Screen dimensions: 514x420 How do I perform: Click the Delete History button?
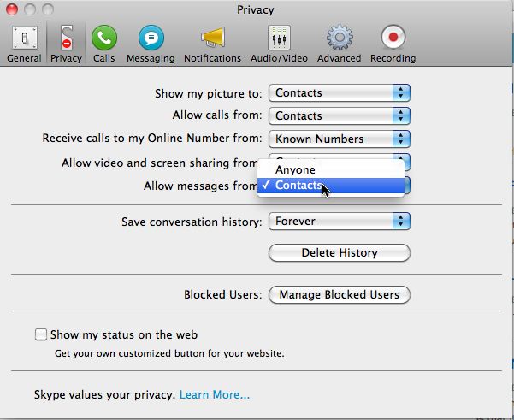pyautogui.click(x=340, y=253)
